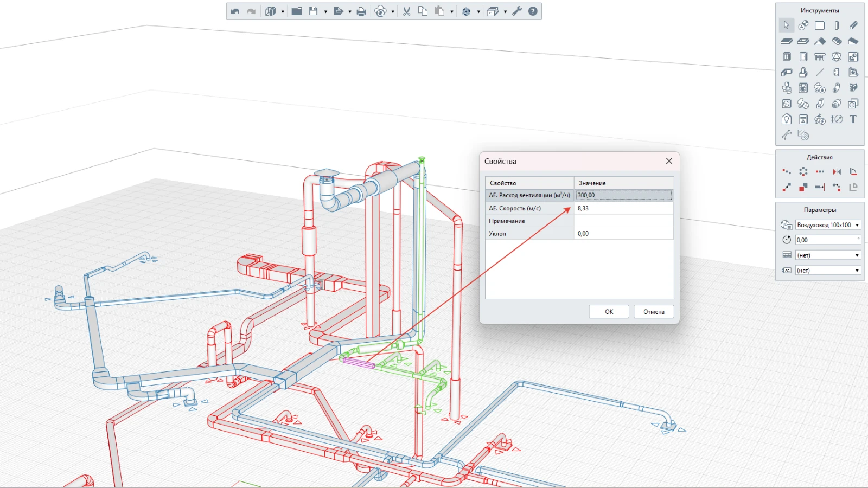
Task: Open the 3D view mode dropdown arrow
Action: [x=283, y=11]
